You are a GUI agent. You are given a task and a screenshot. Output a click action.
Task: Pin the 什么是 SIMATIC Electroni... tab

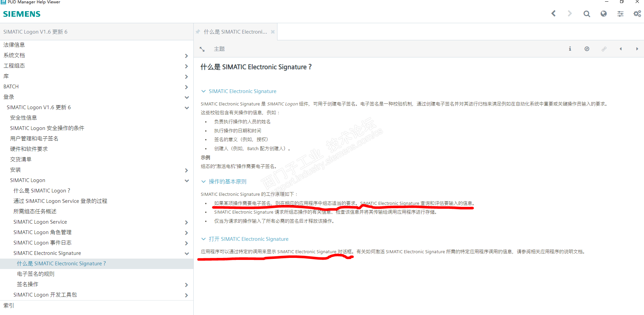[x=198, y=32]
